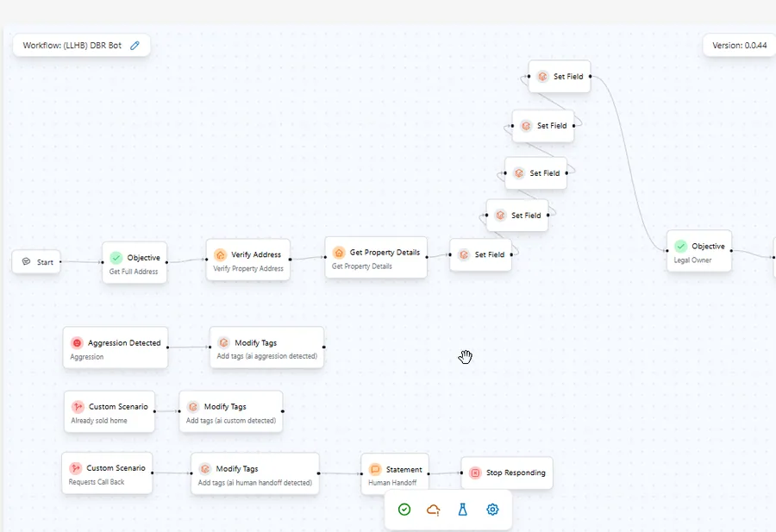Click the input connector dot on the Stop Responding node
Viewport: 776px width, 532px height.
pos(461,473)
